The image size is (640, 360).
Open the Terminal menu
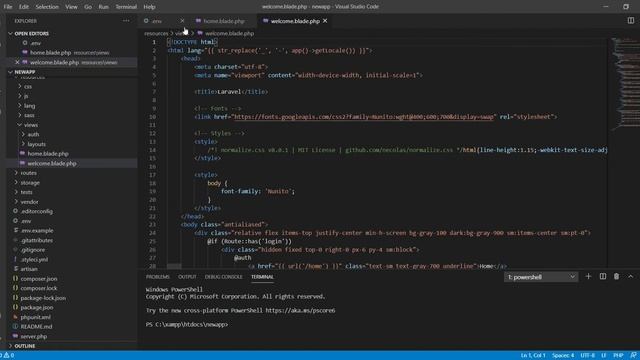pos(126,7)
